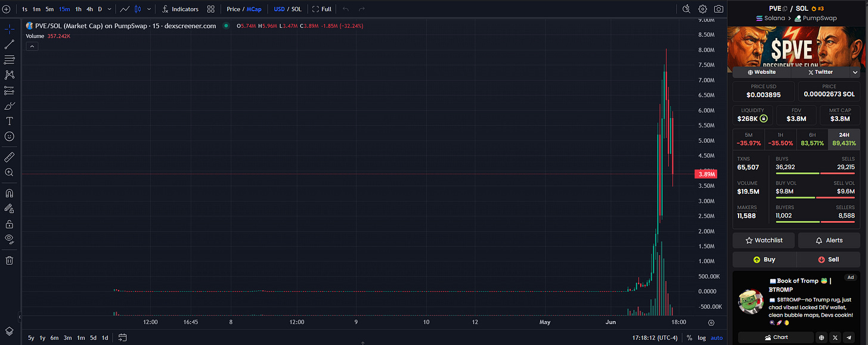Toggle stay in drawing mode
The width and height of the screenshot is (868, 345).
point(9,209)
